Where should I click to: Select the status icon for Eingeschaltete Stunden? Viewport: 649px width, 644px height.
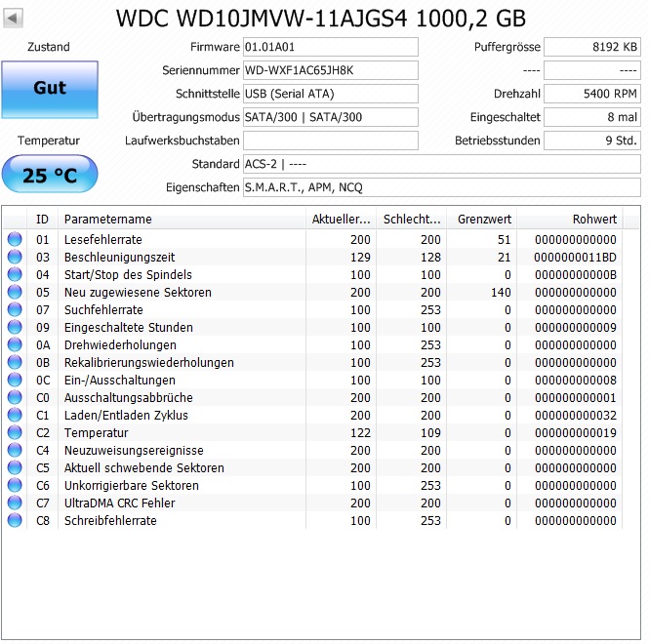[x=15, y=328]
